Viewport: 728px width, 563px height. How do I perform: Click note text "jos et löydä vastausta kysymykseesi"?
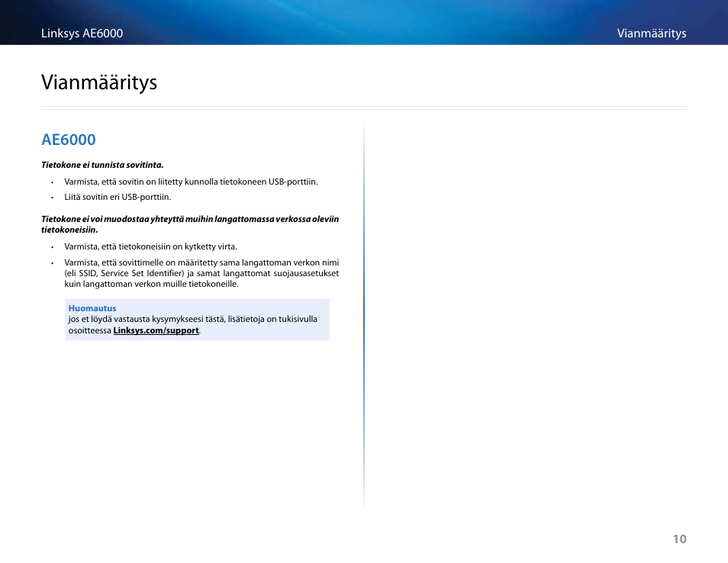click(x=192, y=325)
